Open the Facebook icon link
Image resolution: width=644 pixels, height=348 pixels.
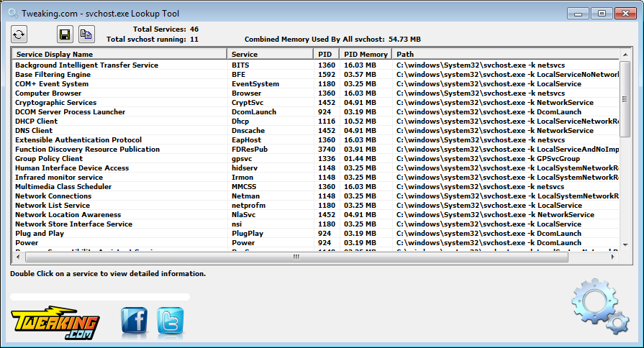[135, 321]
